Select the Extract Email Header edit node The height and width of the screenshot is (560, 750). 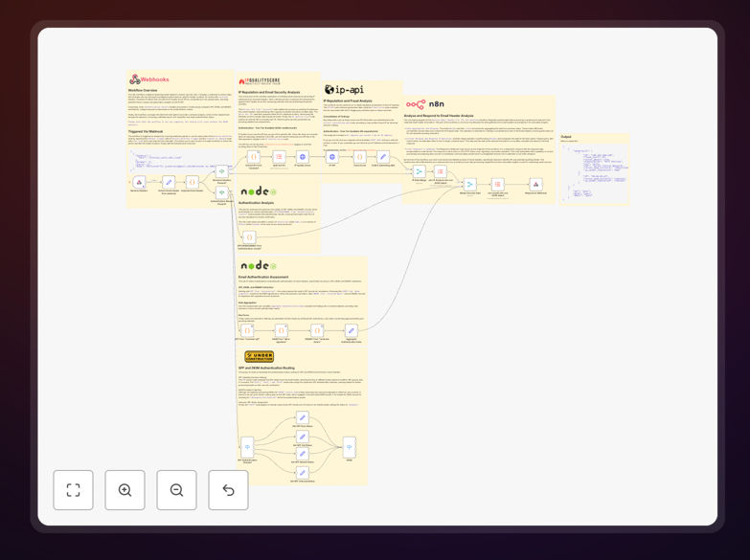[169, 182]
